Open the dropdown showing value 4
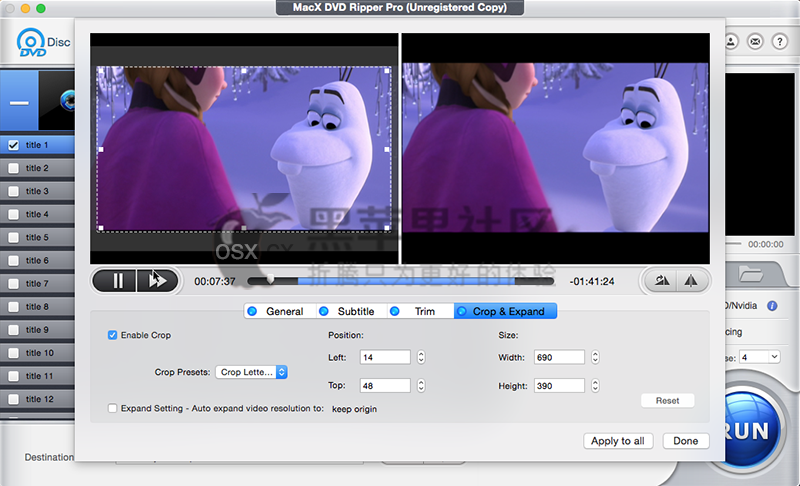800x486 pixels. click(760, 357)
